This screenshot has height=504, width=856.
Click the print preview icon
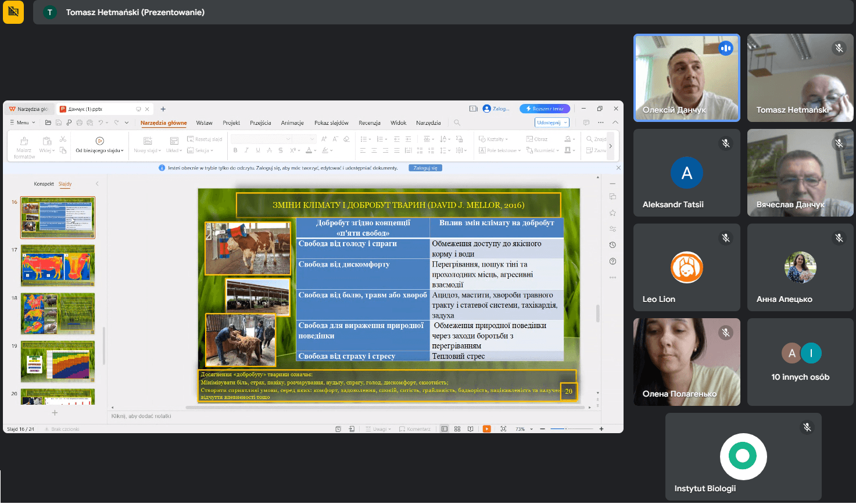click(x=89, y=123)
